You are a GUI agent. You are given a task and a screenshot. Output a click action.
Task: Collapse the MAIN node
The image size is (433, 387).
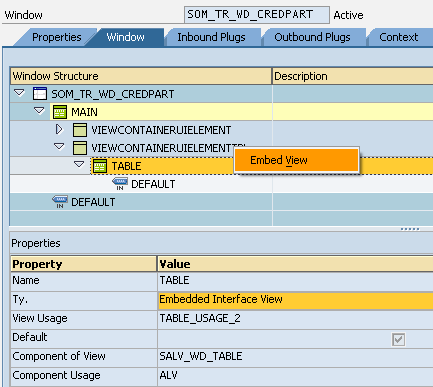[x=39, y=111]
